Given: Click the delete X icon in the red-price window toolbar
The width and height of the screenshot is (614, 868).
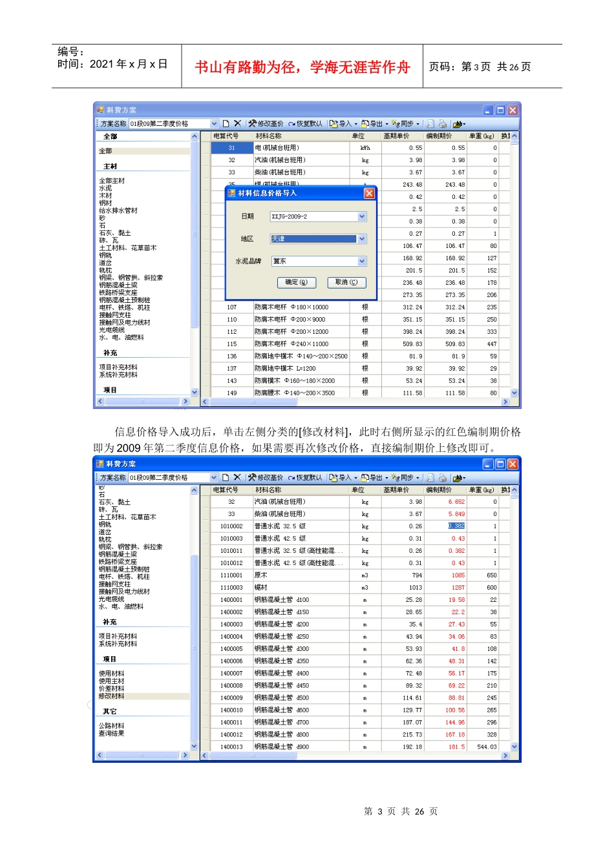Looking at the screenshot, I should [237, 477].
